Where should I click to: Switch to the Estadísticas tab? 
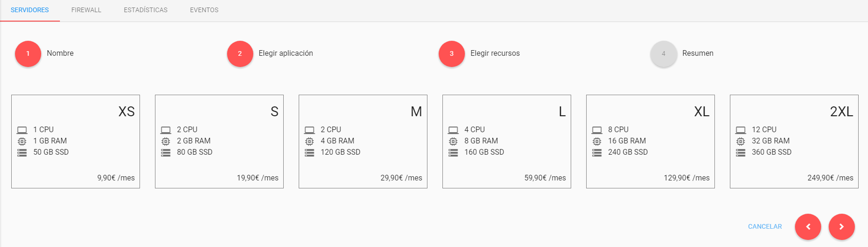click(x=146, y=10)
